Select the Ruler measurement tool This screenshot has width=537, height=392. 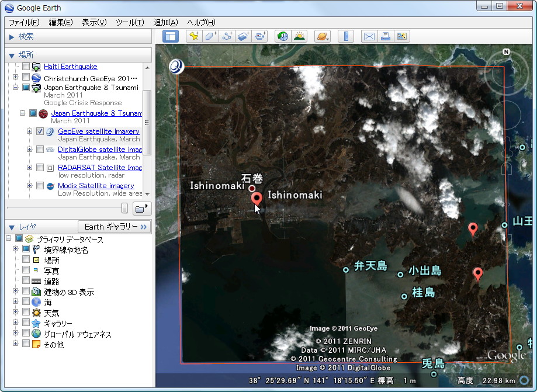[345, 36]
